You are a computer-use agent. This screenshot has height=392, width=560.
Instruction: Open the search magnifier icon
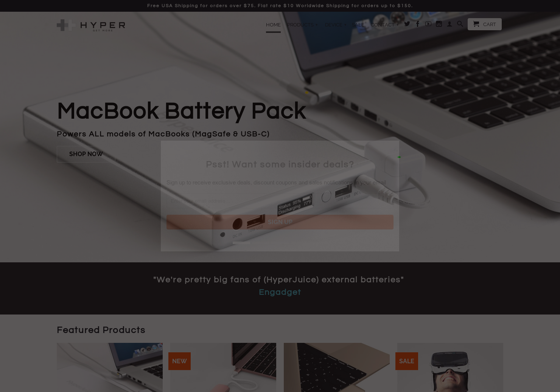coord(460,24)
